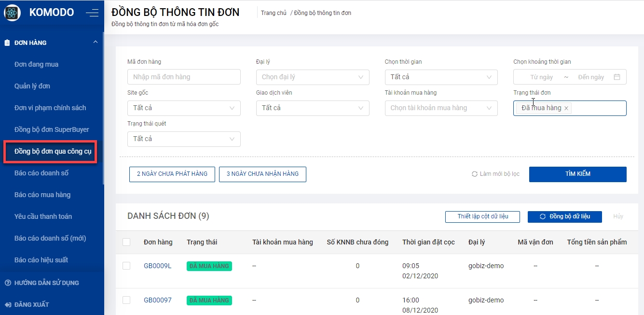Expand the Trạng thái quét dropdown
This screenshot has width=644, height=315.
click(x=184, y=139)
